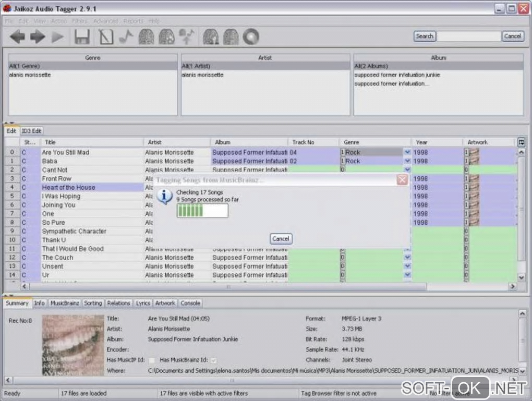This screenshot has height=401, width=532.
Task: Click the song table scroll-left arrow
Action: click(x=25, y=287)
